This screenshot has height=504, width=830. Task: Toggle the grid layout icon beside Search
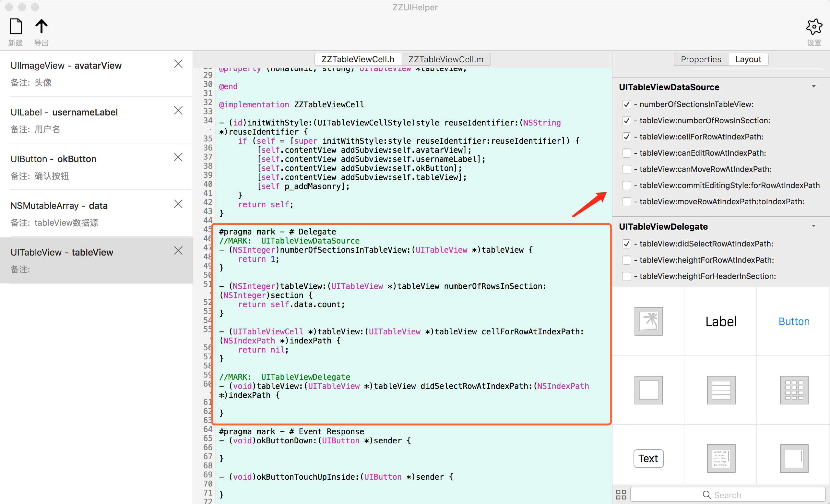(621, 495)
